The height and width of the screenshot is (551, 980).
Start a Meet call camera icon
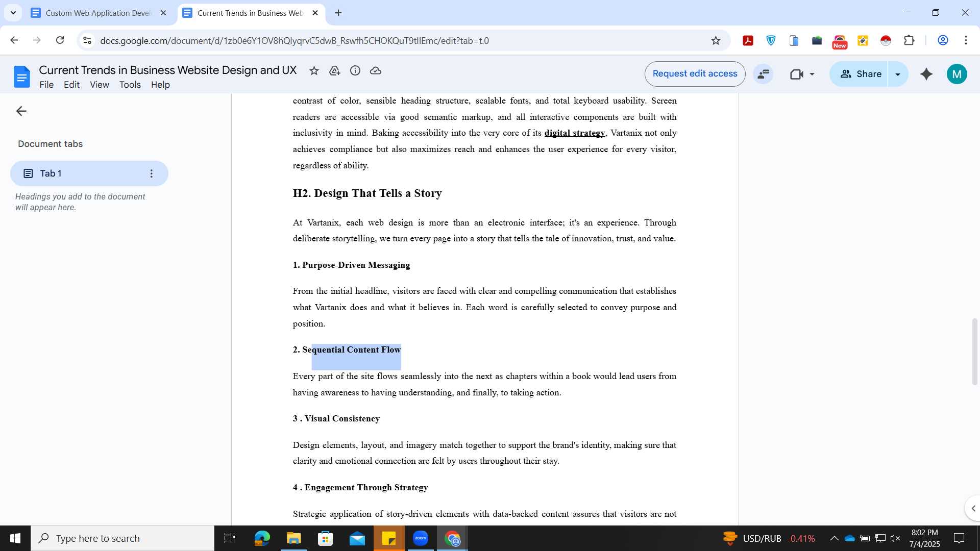coord(797,74)
